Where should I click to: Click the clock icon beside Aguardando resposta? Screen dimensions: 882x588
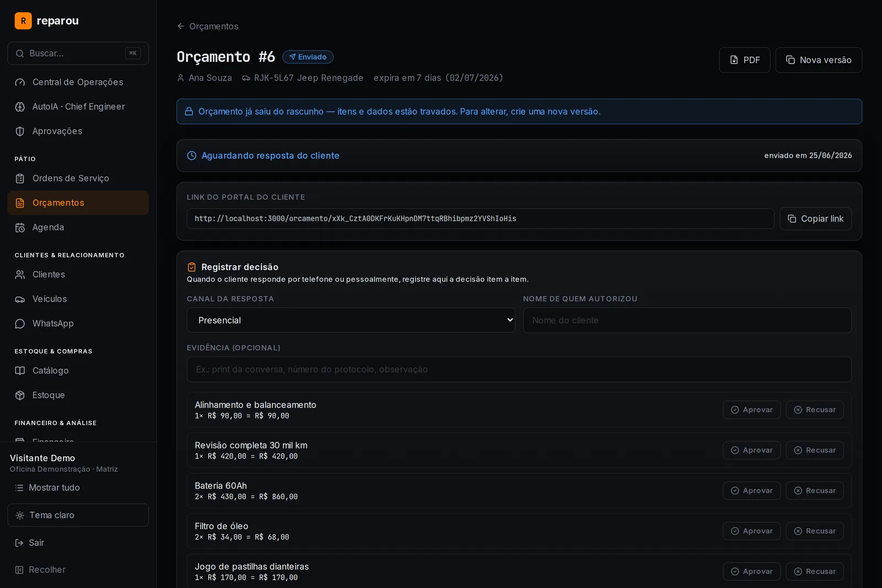point(192,156)
